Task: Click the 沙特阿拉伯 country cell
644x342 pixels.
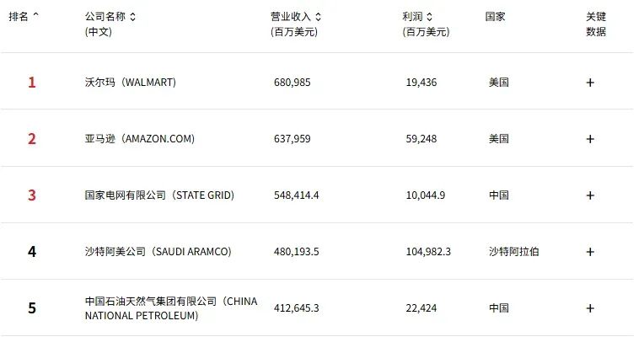Action: point(514,252)
